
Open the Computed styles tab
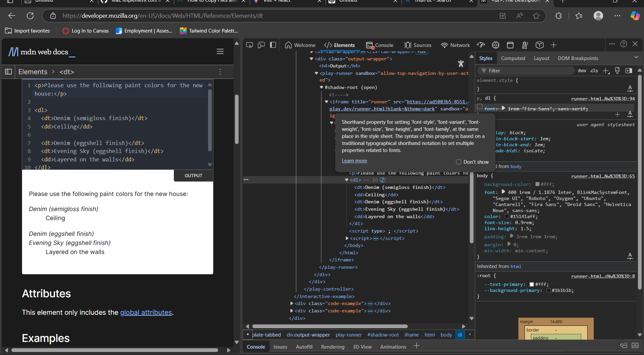[x=513, y=58]
